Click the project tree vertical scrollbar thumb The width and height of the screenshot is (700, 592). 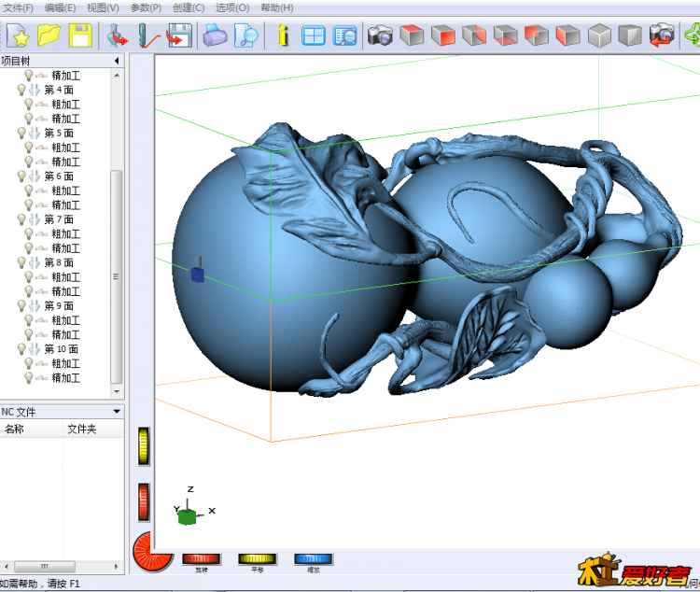(x=116, y=276)
